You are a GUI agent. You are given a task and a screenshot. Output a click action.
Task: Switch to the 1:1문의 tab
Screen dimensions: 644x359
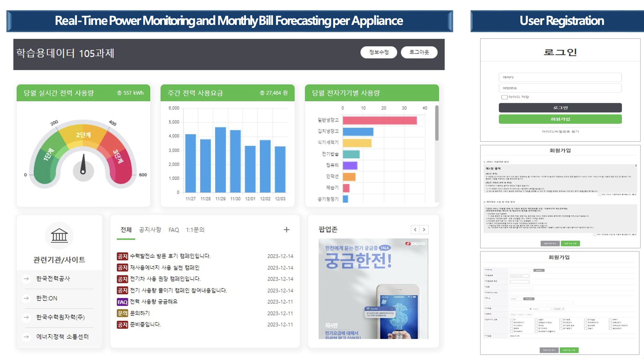pos(195,230)
